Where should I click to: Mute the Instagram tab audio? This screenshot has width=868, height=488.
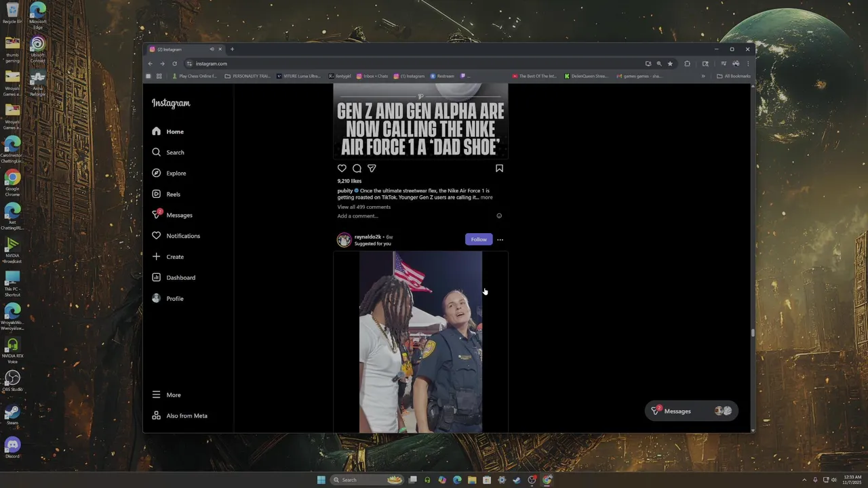[212, 49]
